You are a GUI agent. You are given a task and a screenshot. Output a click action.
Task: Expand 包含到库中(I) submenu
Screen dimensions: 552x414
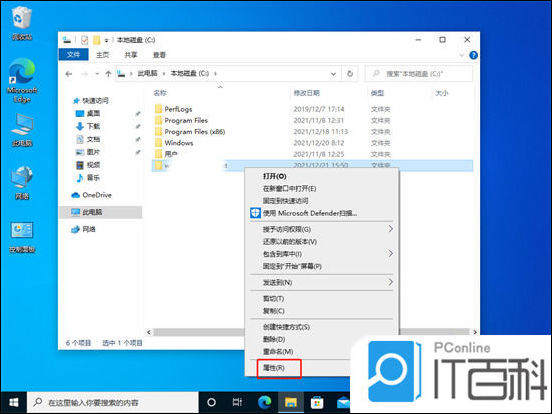(x=322, y=254)
